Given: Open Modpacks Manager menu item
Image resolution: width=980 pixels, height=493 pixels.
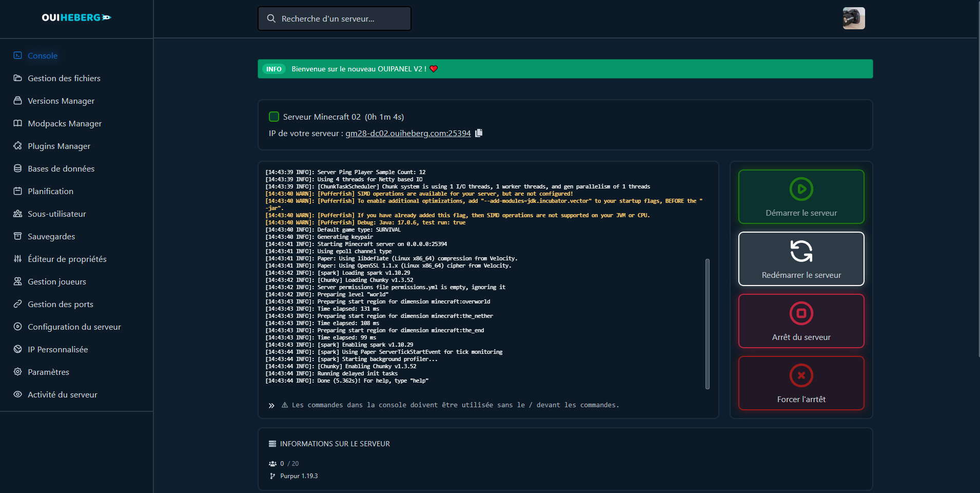Looking at the screenshot, I should pyautogui.click(x=65, y=123).
